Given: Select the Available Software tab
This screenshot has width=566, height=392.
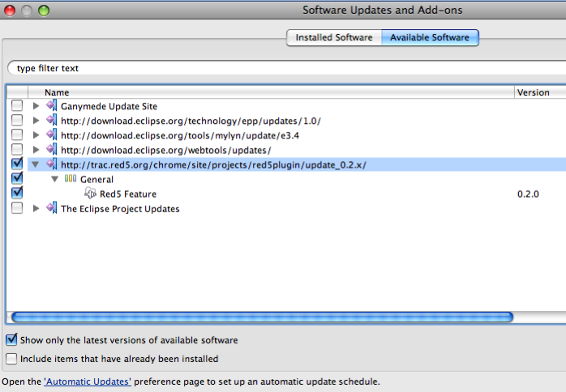Looking at the screenshot, I should [430, 37].
